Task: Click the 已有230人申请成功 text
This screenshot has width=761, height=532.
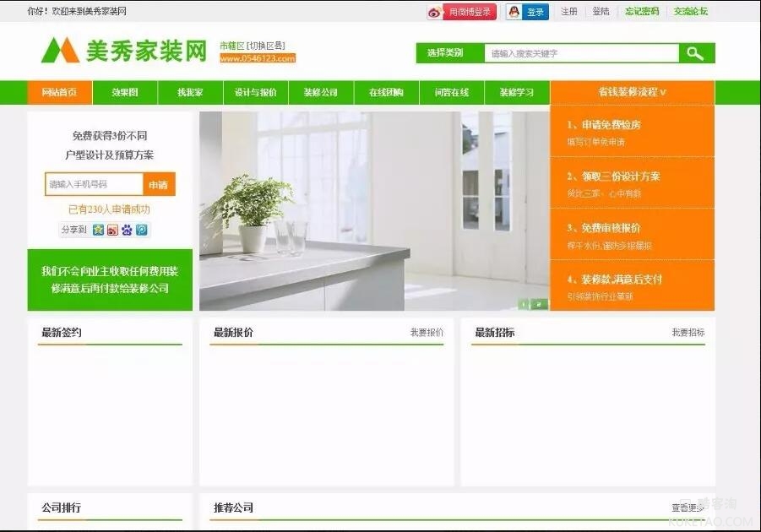Action: coord(109,209)
